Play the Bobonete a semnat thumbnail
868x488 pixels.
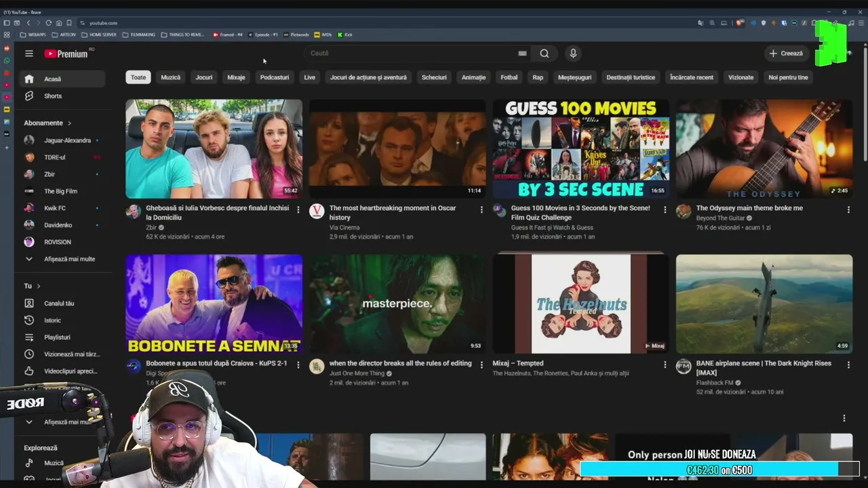214,304
